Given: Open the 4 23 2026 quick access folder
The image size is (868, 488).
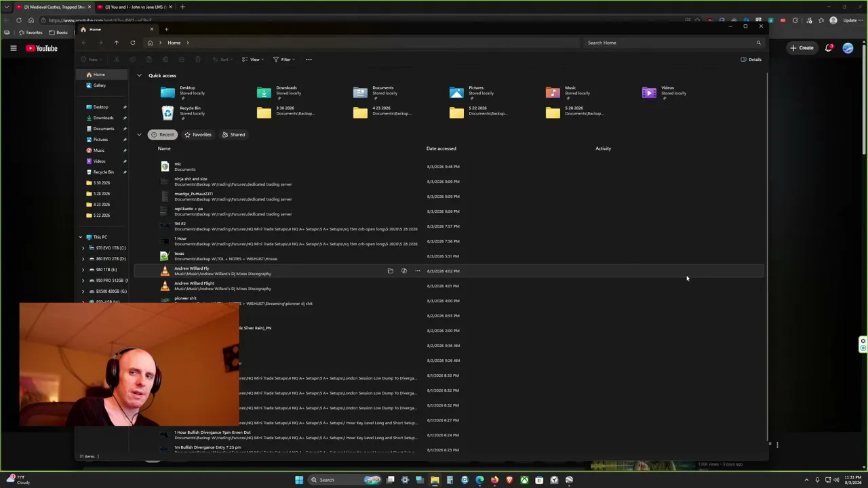Looking at the screenshot, I should point(381,113).
